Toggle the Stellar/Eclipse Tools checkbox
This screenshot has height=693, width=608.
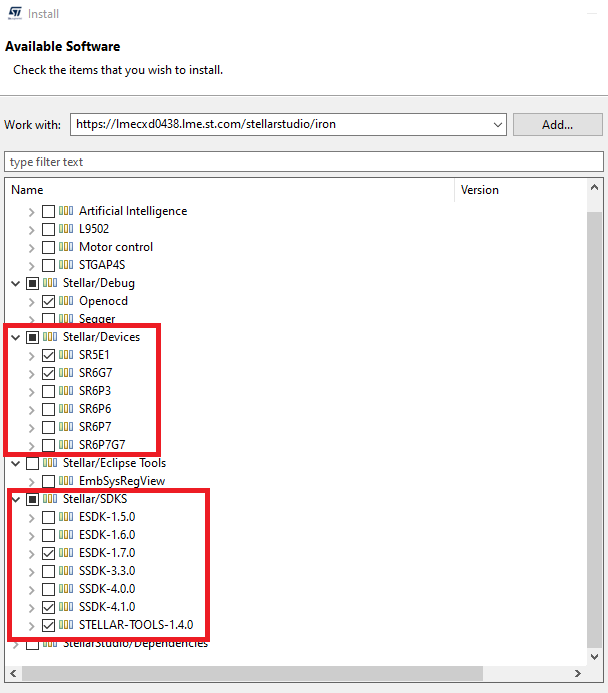click(x=32, y=463)
